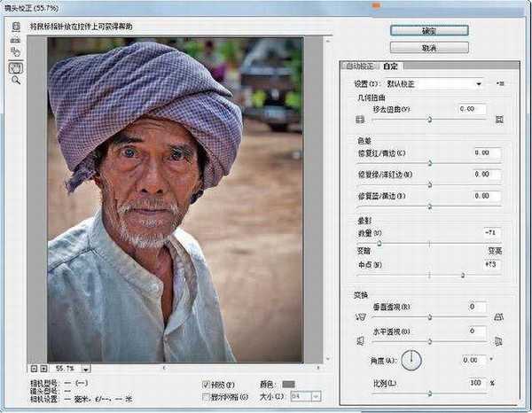Select the Remove Distortion tool
The height and width of the screenshot is (413, 532).
(16, 27)
